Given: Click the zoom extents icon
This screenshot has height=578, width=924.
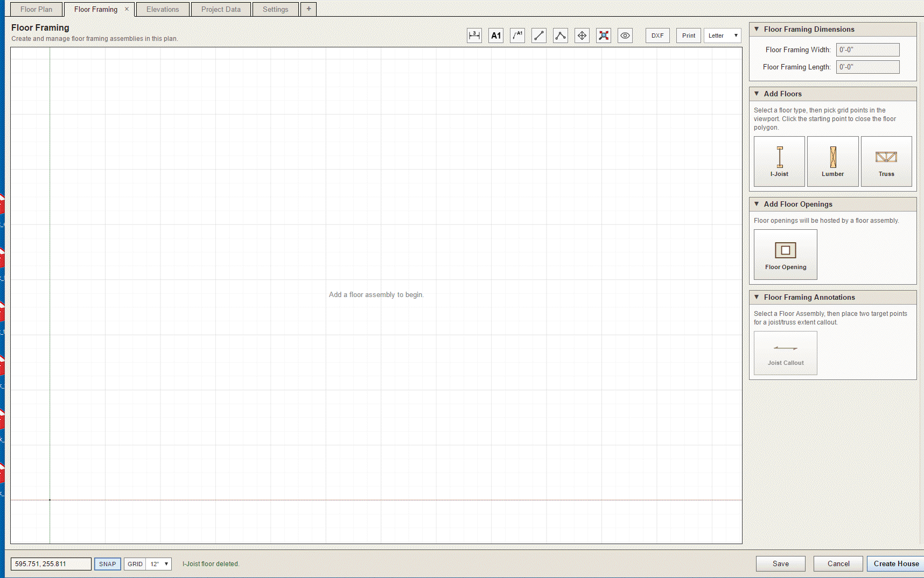Looking at the screenshot, I should pyautogui.click(x=604, y=36).
